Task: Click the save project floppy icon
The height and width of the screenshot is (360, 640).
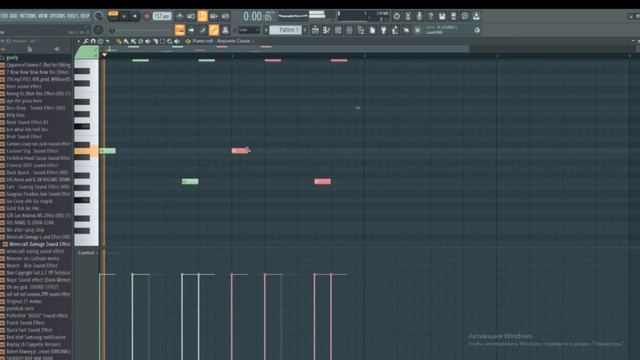Action: (442, 16)
